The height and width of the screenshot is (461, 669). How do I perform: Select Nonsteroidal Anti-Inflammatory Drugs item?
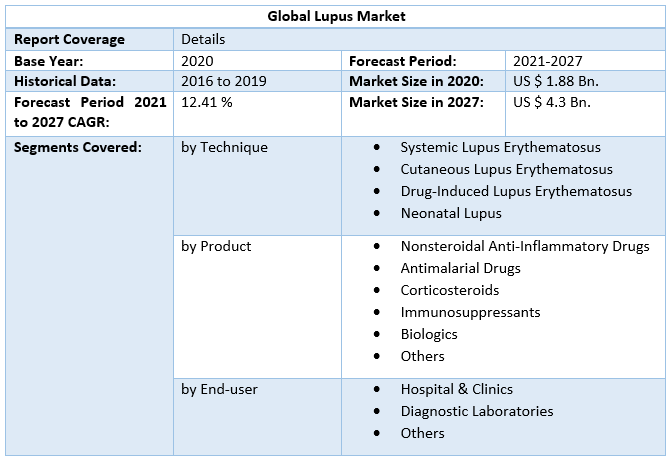(525, 246)
